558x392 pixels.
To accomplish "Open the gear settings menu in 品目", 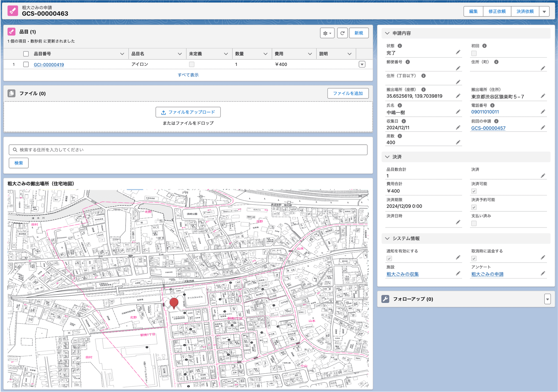I will point(327,33).
